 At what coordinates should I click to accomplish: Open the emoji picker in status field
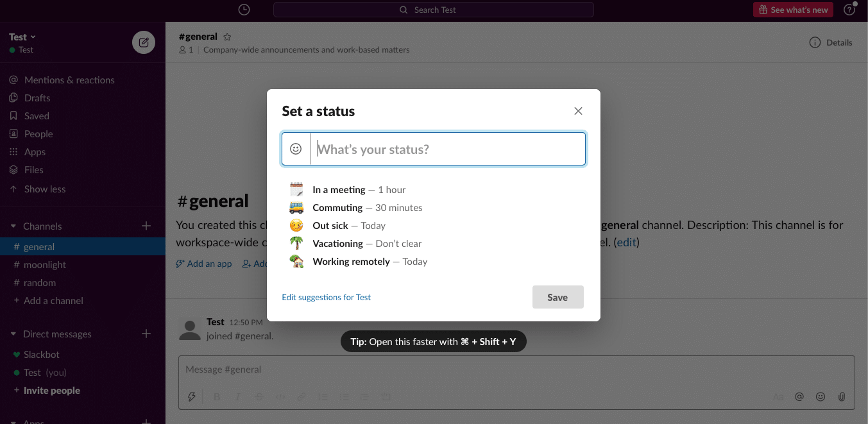[x=296, y=149]
